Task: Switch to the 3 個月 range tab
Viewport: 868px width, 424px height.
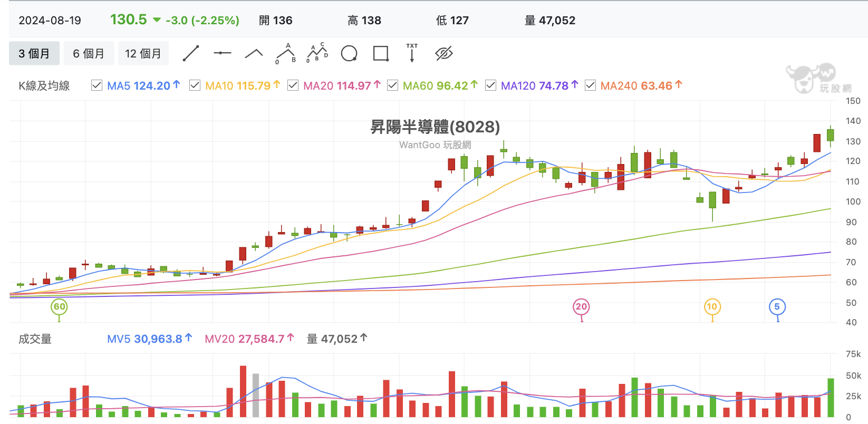Action: click(x=34, y=53)
